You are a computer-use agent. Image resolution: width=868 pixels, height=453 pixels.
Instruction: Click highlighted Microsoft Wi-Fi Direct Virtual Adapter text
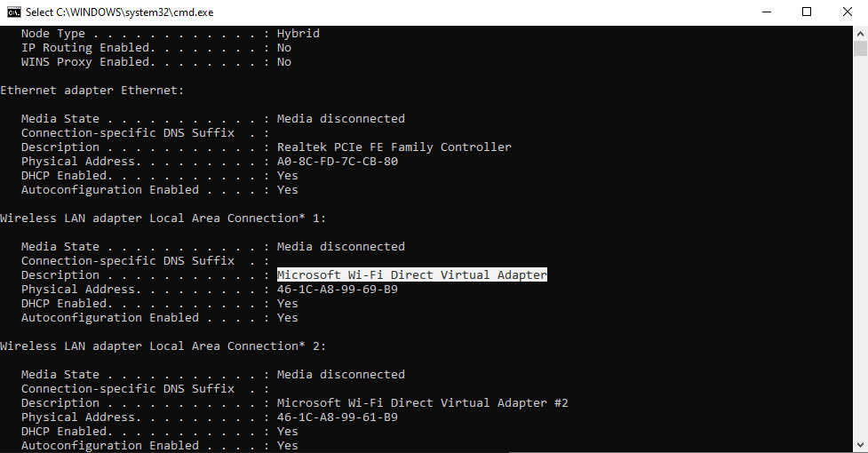point(412,275)
